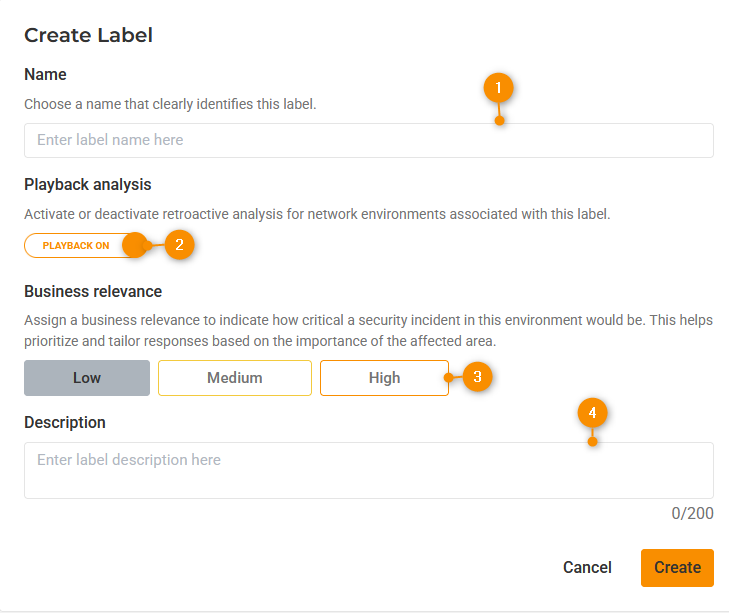Viewport: 729px width, 613px height.
Task: Click the Business relevance section heading
Action: tap(93, 292)
